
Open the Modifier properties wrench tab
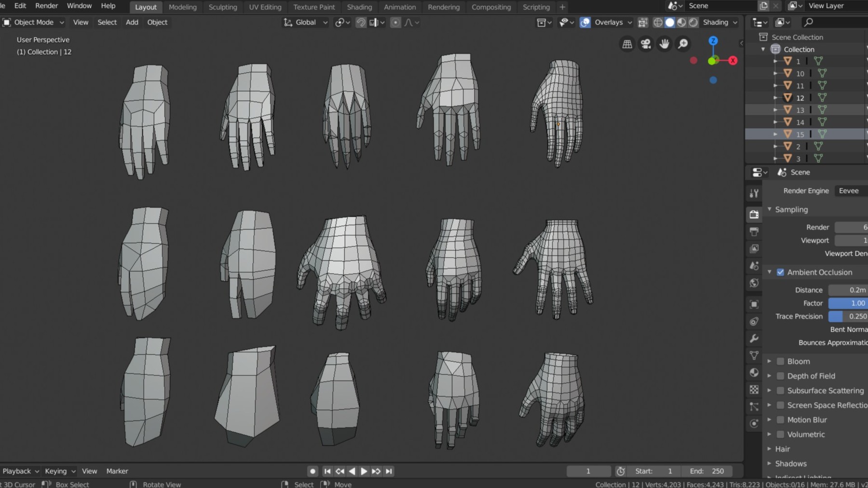pyautogui.click(x=754, y=339)
